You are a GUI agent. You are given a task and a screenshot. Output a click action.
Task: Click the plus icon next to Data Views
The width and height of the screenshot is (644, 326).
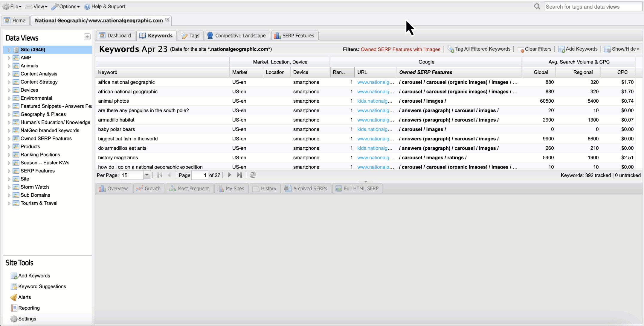pos(87,37)
